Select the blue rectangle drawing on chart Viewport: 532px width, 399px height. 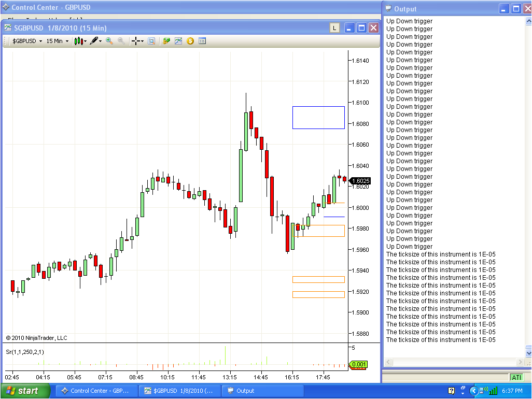tap(318, 118)
